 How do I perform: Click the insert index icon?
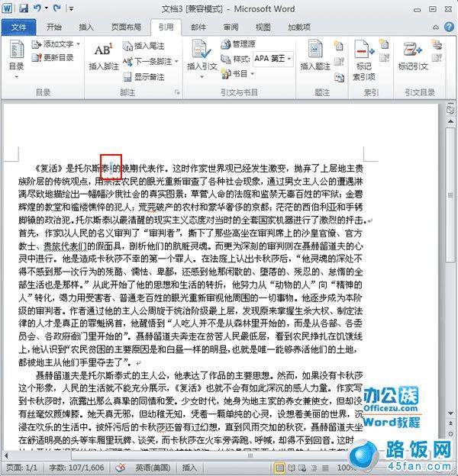click(x=384, y=44)
